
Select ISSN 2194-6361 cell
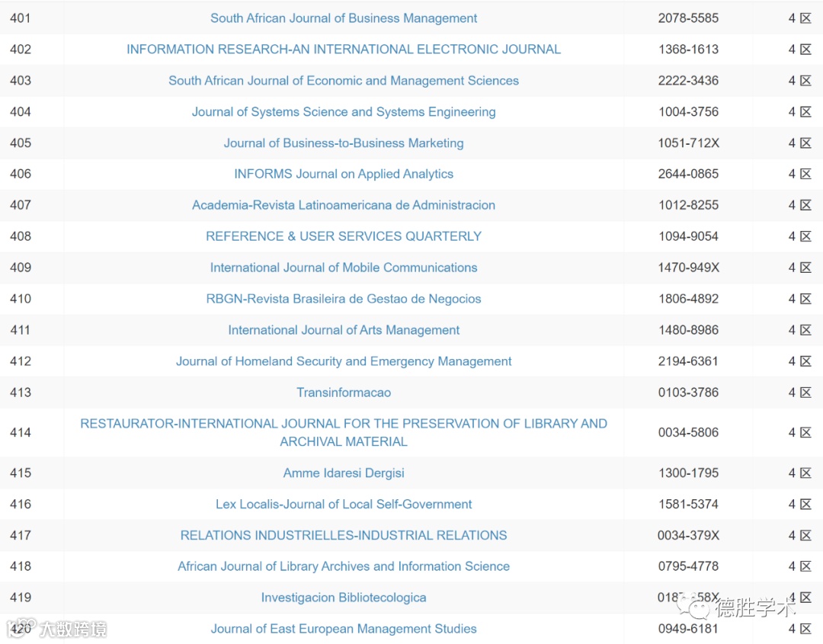(688, 361)
